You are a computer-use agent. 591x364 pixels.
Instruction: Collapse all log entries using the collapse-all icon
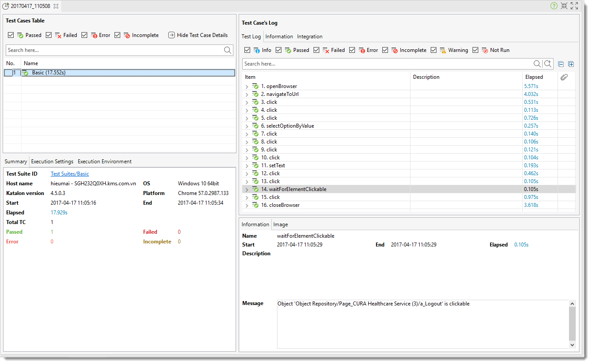click(x=561, y=64)
